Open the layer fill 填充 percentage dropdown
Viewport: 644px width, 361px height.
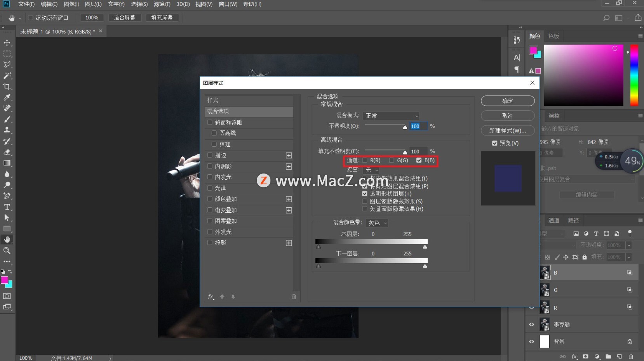(628, 257)
